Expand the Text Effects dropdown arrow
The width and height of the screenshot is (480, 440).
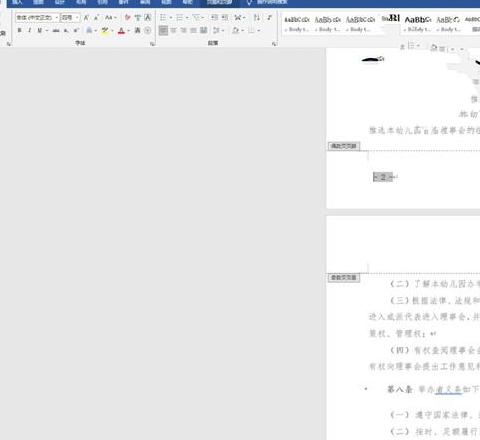click(x=95, y=31)
